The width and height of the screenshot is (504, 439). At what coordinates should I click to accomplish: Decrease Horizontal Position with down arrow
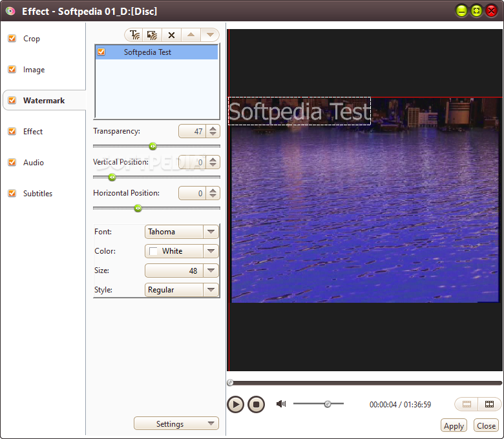pos(213,196)
